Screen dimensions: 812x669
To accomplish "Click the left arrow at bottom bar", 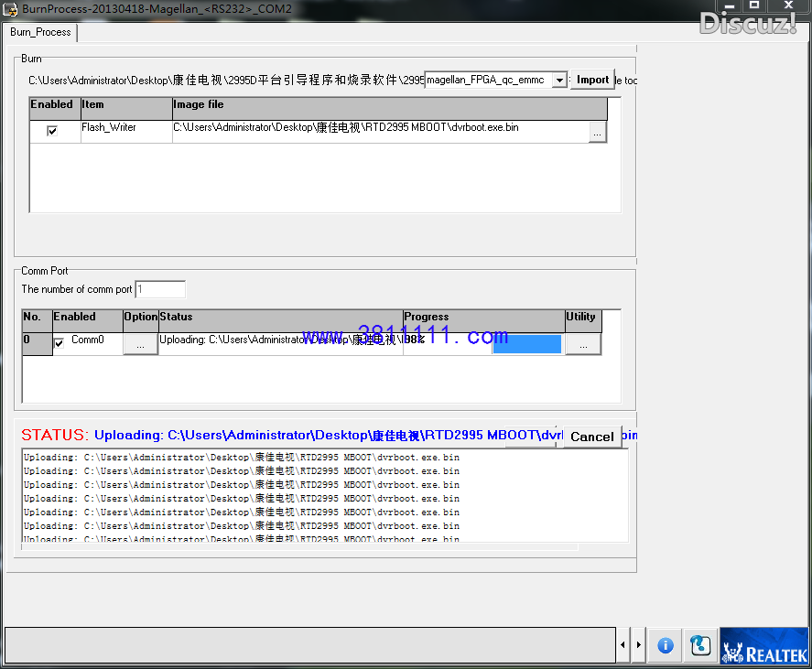I will (623, 644).
